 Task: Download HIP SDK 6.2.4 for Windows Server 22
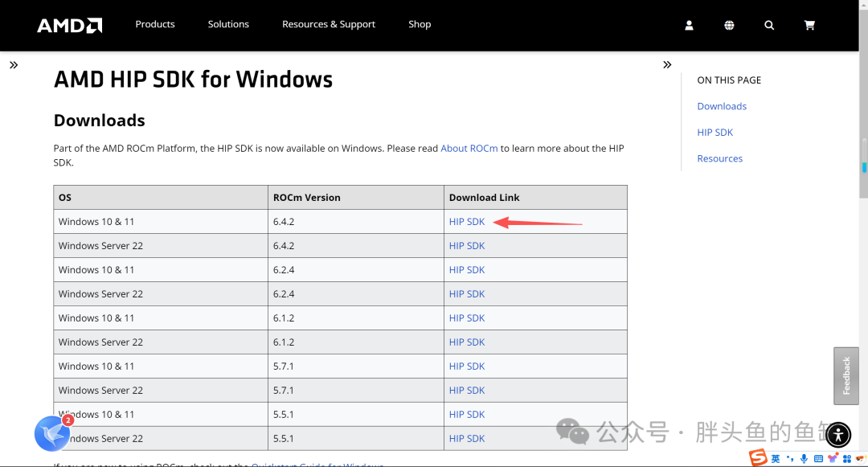[x=467, y=294]
